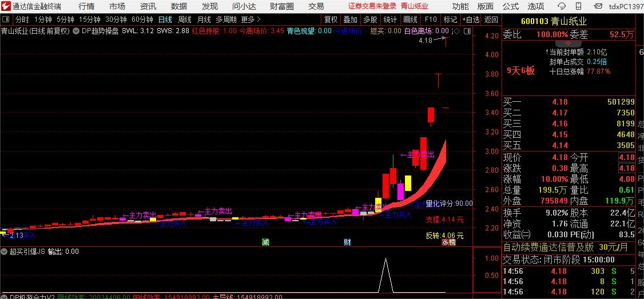
Task: Click the 14:56 trade row with volume 120
Action: tap(569, 292)
